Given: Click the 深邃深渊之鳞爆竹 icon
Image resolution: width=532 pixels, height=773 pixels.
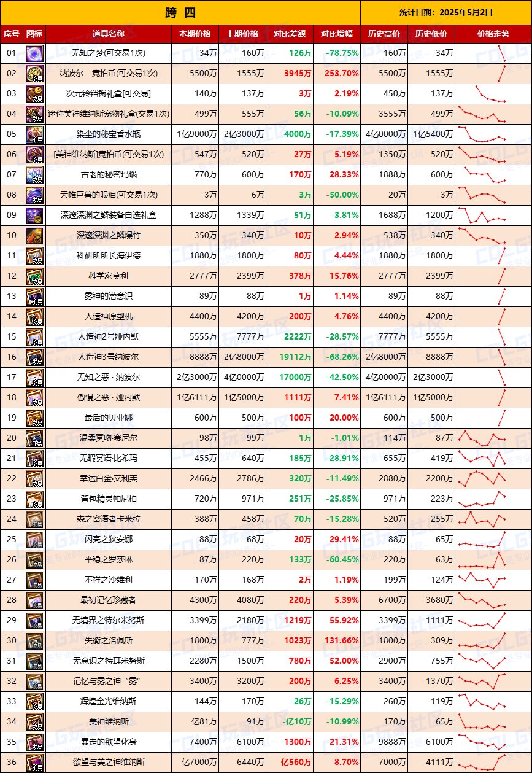Looking at the screenshot, I should coord(34,235).
